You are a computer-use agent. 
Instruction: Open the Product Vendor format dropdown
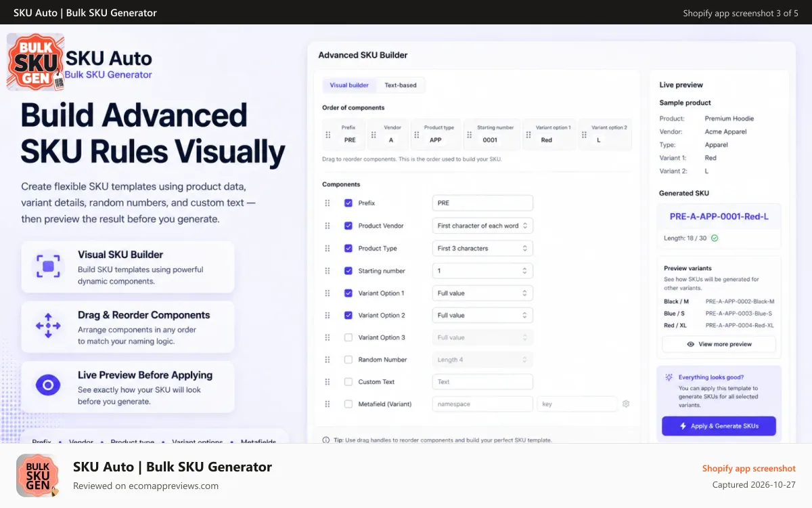(482, 226)
